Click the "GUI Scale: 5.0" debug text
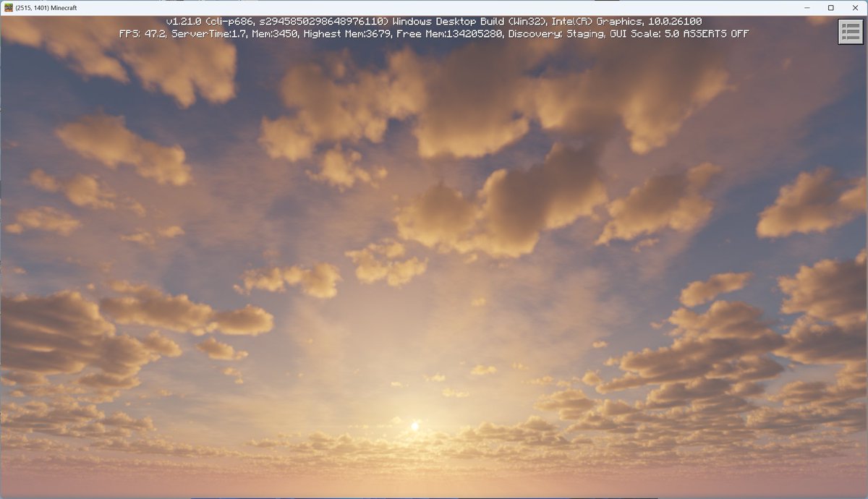 click(x=646, y=34)
